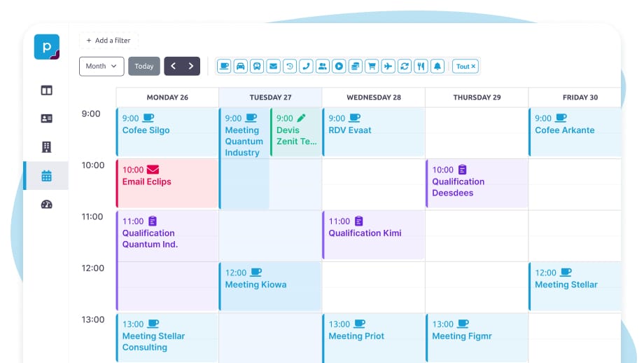Toggle the bell reminder activity filter
644x363 pixels.
tap(437, 67)
